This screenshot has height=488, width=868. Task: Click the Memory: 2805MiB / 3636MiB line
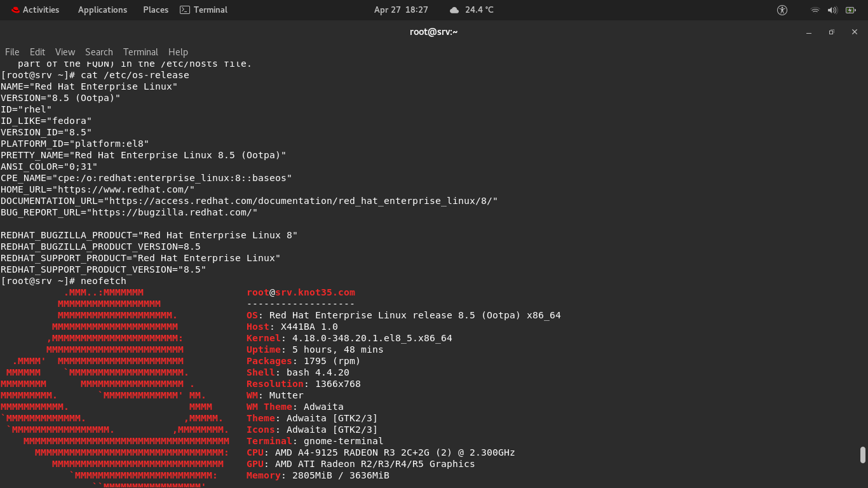pyautogui.click(x=318, y=475)
